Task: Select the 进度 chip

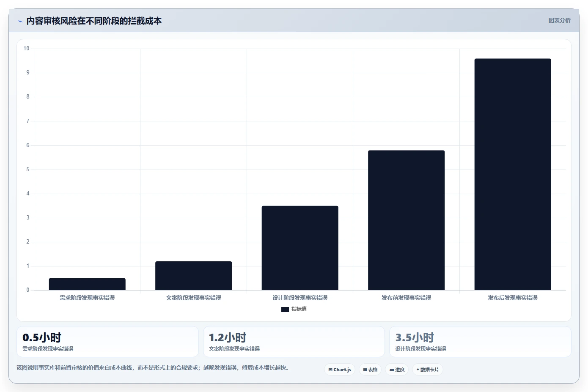Action: tap(397, 370)
